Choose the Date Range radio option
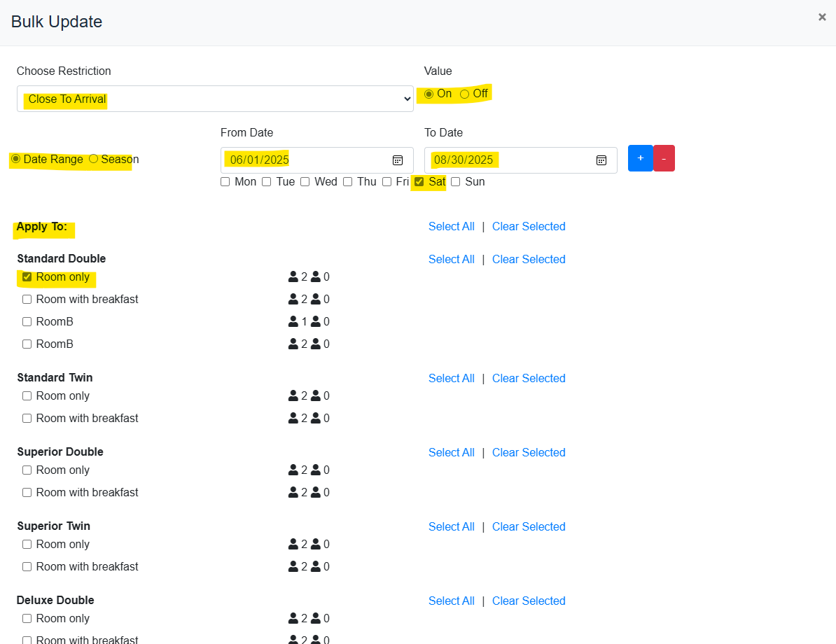Viewport: 836px width, 644px height. click(x=15, y=159)
